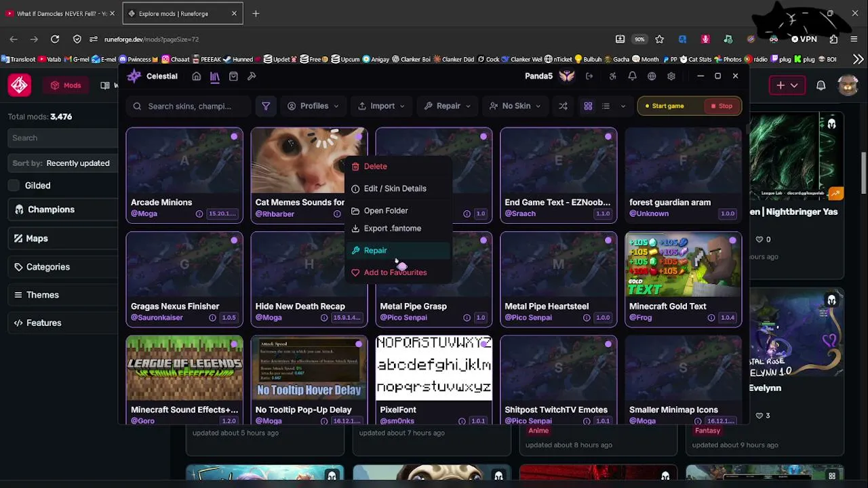Click the @Moga author link under Arcade Minions
Viewport: 868px width, 488px height.
click(144, 213)
